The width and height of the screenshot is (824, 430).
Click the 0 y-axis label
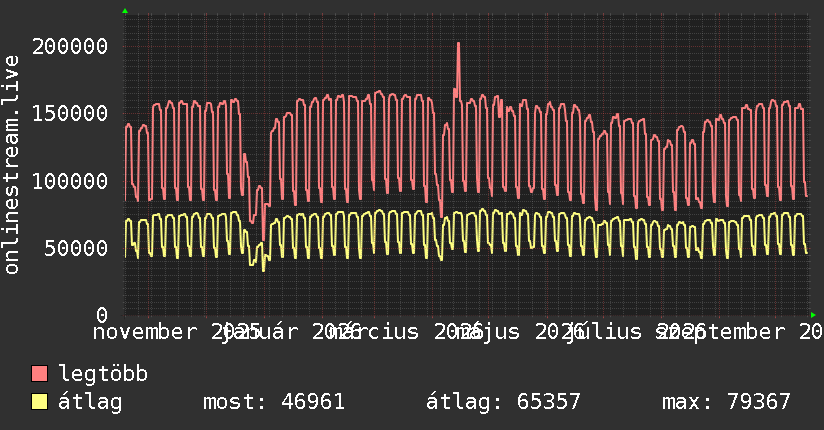click(x=102, y=315)
